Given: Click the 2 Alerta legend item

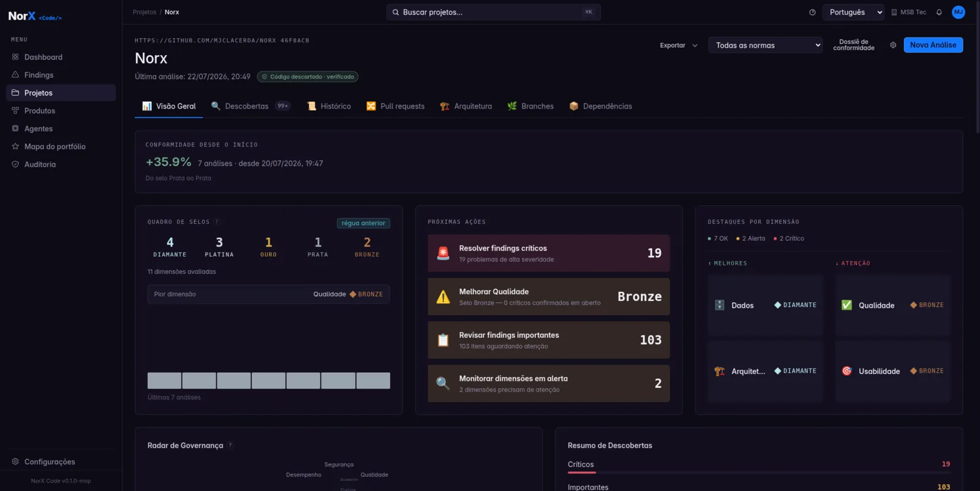Looking at the screenshot, I should point(751,238).
